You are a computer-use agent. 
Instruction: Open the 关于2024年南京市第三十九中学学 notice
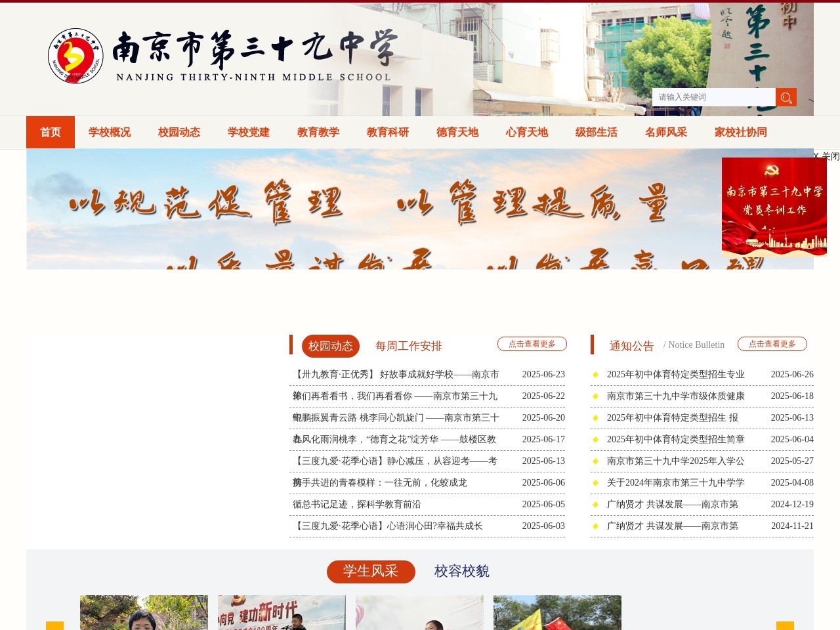676,482
